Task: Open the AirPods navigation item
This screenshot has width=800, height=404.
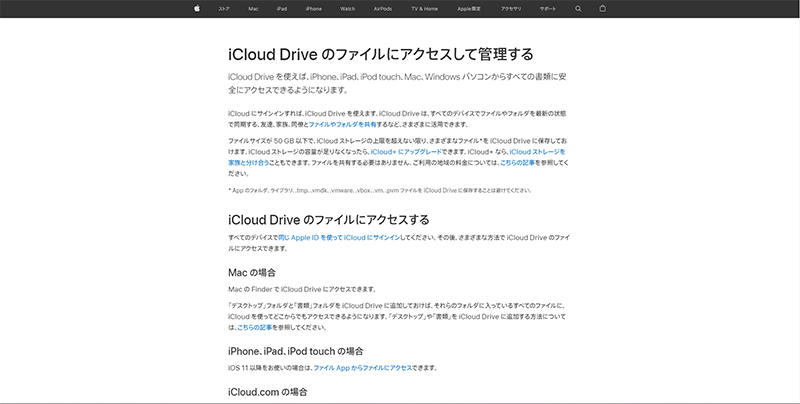Action: pos(383,9)
